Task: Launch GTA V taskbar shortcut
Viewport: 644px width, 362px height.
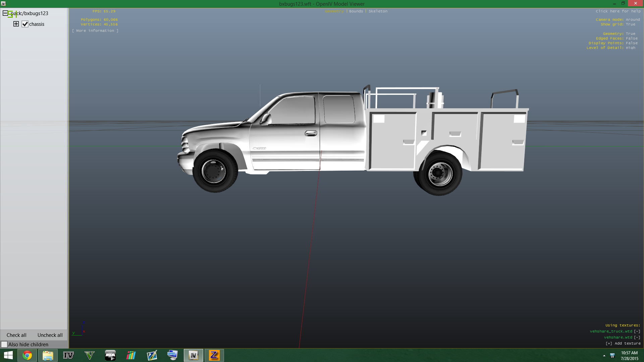Action: point(89,355)
